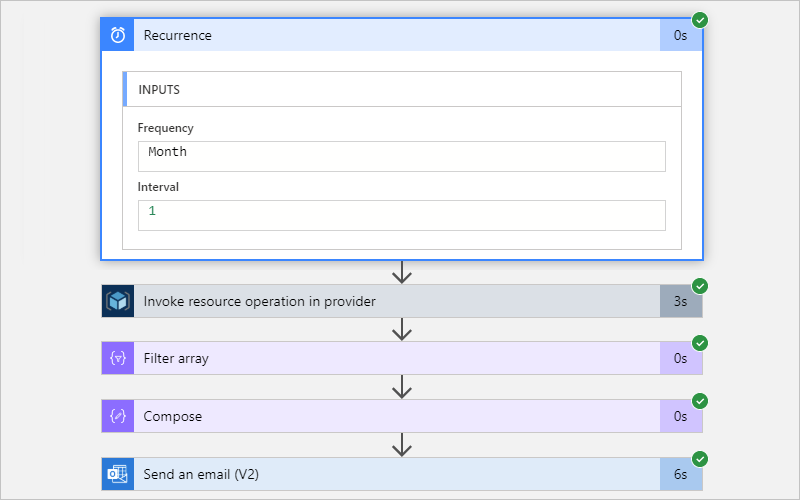This screenshot has width=800, height=500.
Task: Click green success checkmark on Filter array step
Action: point(700,343)
